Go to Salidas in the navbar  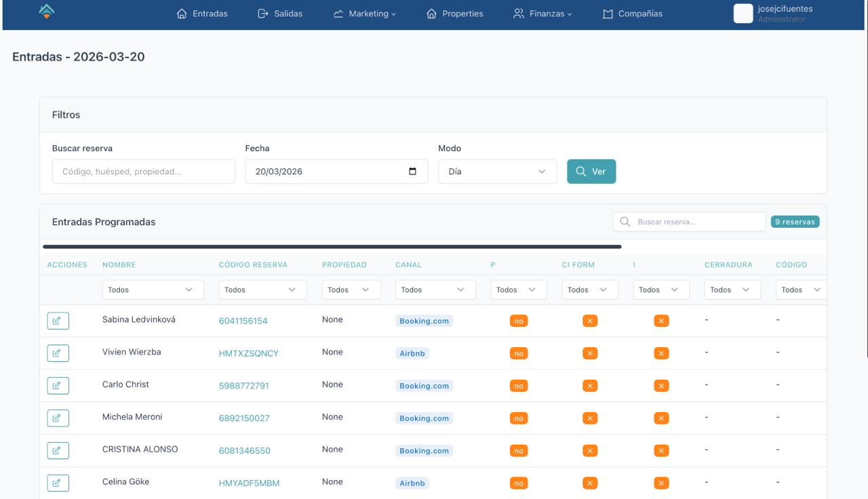(x=280, y=14)
